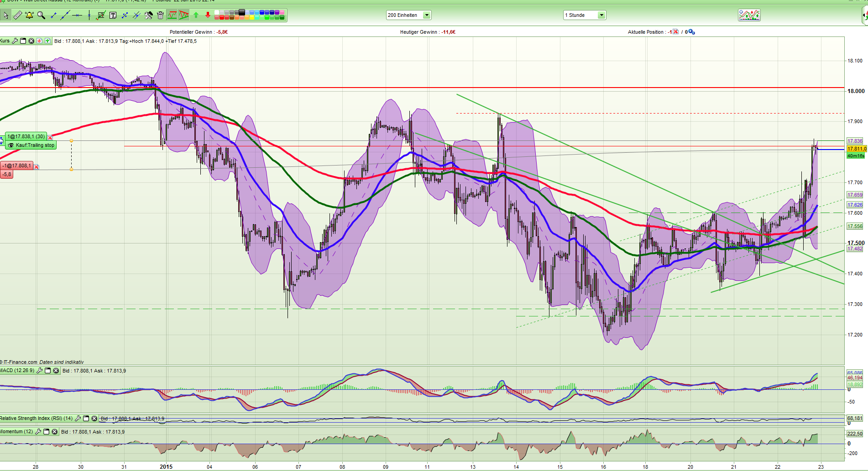Click the 1@17.838,1 (30) order label

point(26,137)
